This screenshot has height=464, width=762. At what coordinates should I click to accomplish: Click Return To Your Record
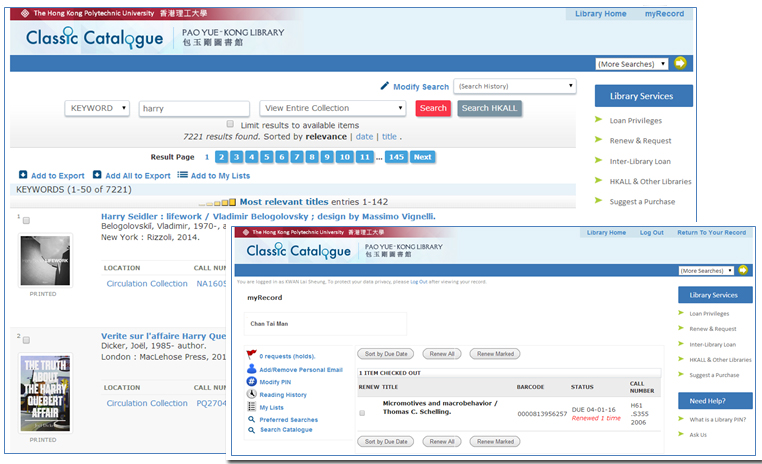point(711,233)
